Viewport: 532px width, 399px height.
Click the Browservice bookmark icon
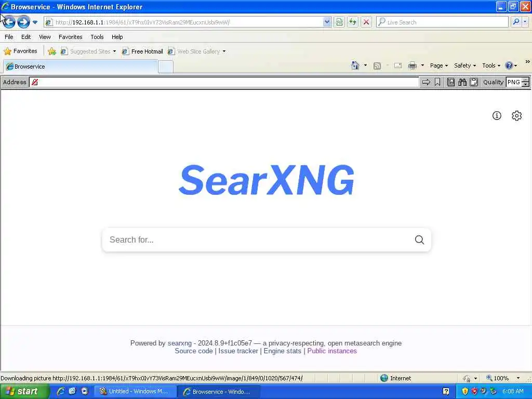tap(437, 82)
